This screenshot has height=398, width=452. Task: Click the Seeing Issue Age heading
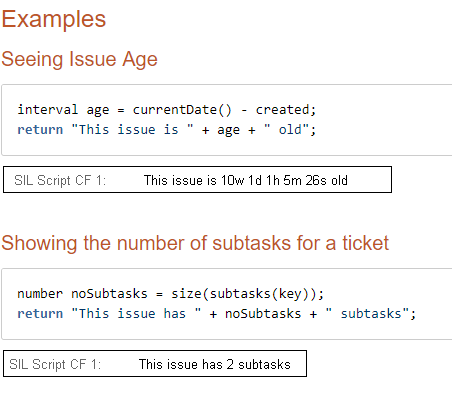pyautogui.click(x=79, y=60)
